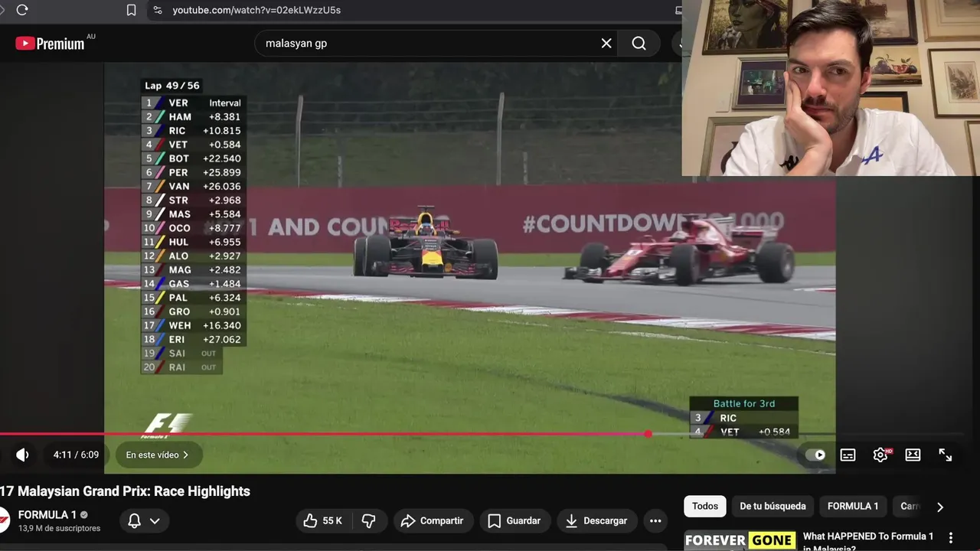Share the video via Compartir
The height and width of the screenshot is (551, 980).
pyautogui.click(x=433, y=520)
